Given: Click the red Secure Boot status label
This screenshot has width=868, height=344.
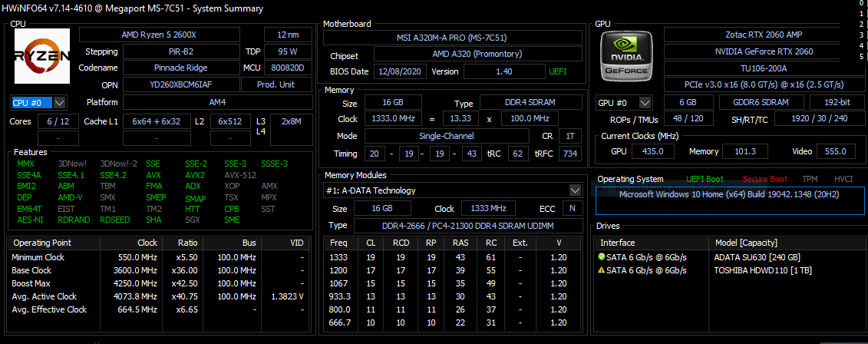Looking at the screenshot, I should pos(764,179).
